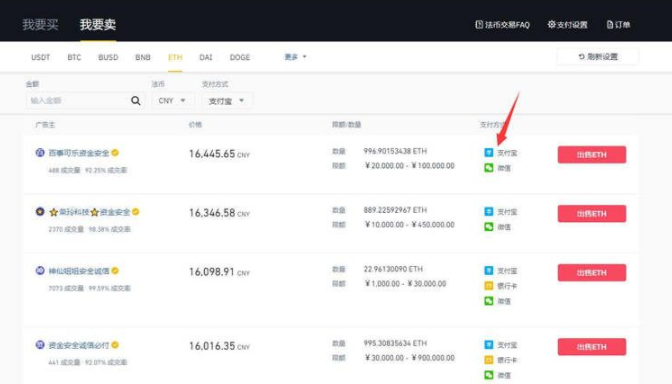672x384 pixels.
Task: Click Alipay icon in the 16,445.65 row
Action: (x=489, y=153)
